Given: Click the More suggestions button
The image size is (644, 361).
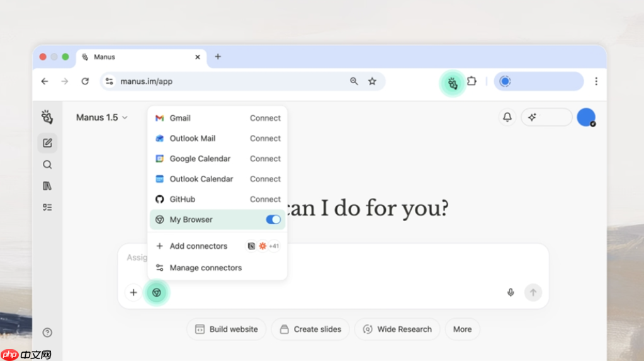Looking at the screenshot, I should [x=463, y=329].
